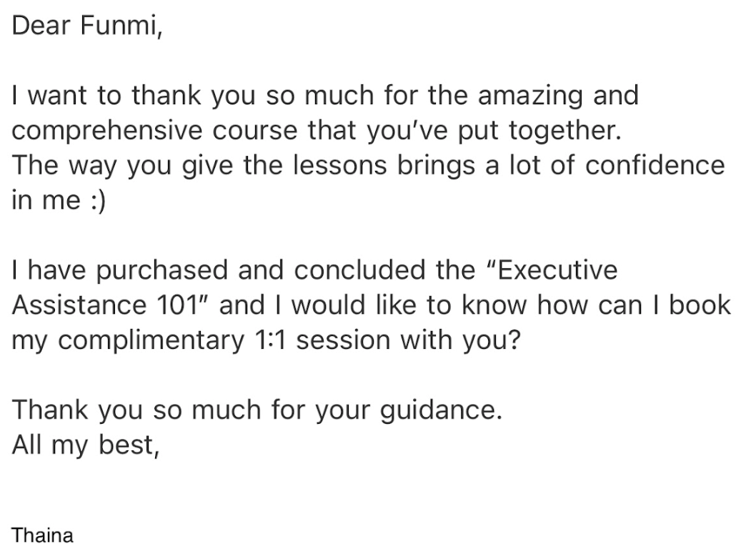
Task: Click the "All my best," closing line
Action: 84,445
